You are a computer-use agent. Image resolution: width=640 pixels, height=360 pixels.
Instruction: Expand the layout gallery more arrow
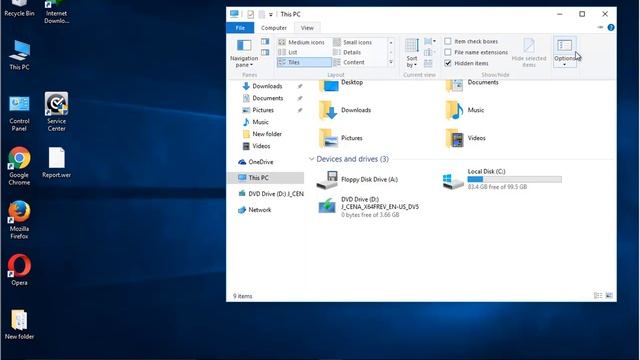coord(391,62)
